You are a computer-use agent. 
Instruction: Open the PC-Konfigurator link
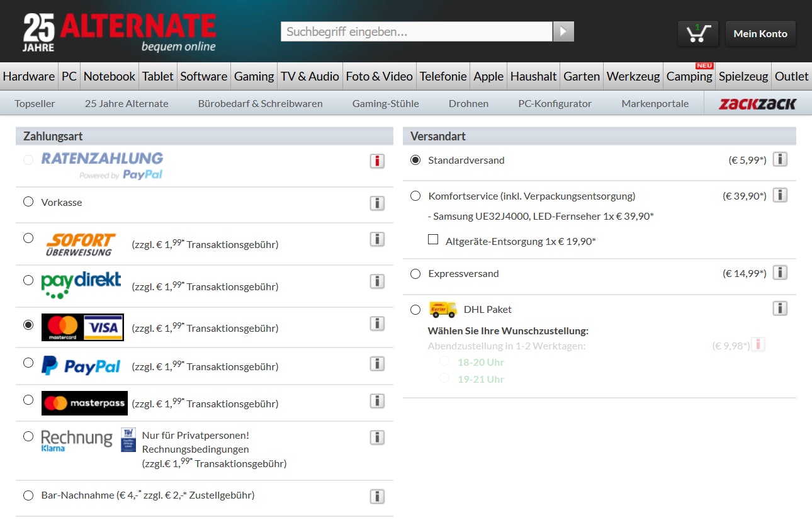pyautogui.click(x=555, y=104)
